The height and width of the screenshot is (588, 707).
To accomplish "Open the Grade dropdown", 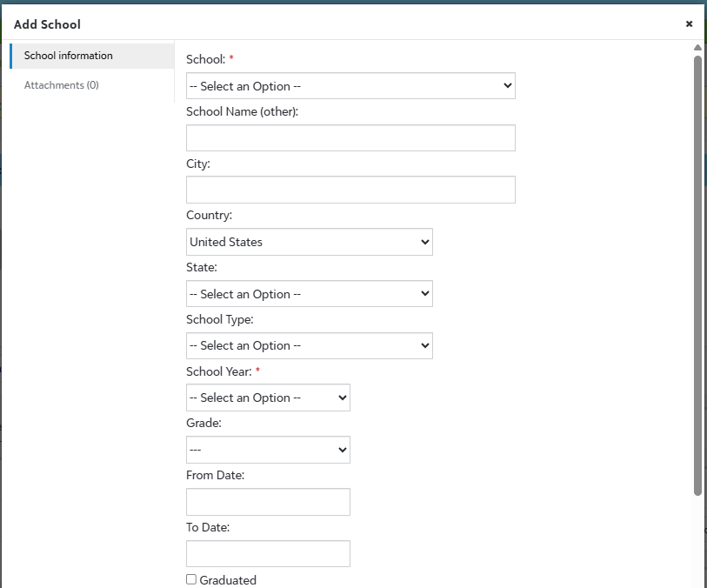I will (268, 450).
